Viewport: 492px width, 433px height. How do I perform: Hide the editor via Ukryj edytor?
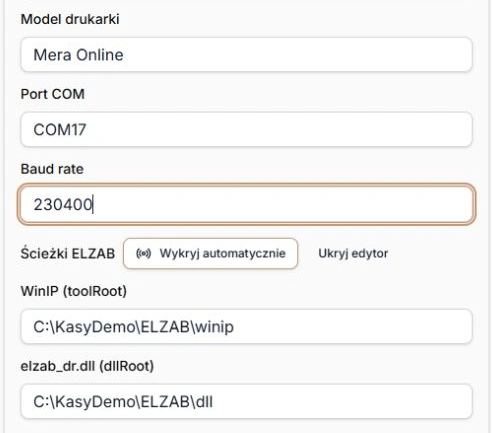point(353,254)
